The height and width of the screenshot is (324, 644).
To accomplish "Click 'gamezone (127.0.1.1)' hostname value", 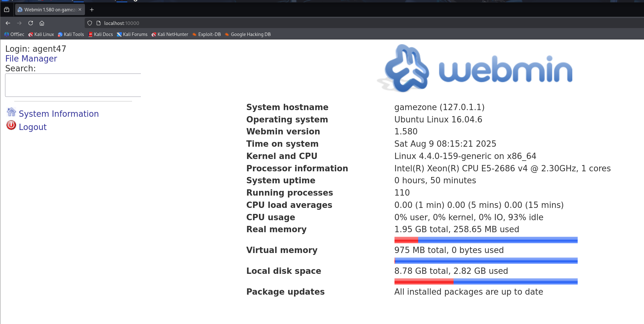I will (439, 107).
